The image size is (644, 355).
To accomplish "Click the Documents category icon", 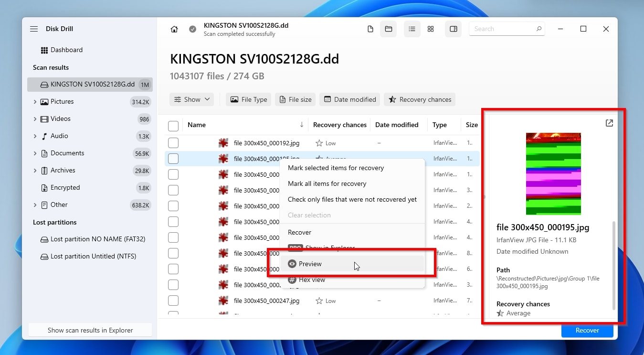I will 44,153.
